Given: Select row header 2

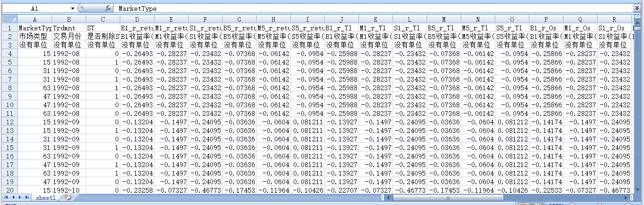Looking at the screenshot, I should coord(9,36).
